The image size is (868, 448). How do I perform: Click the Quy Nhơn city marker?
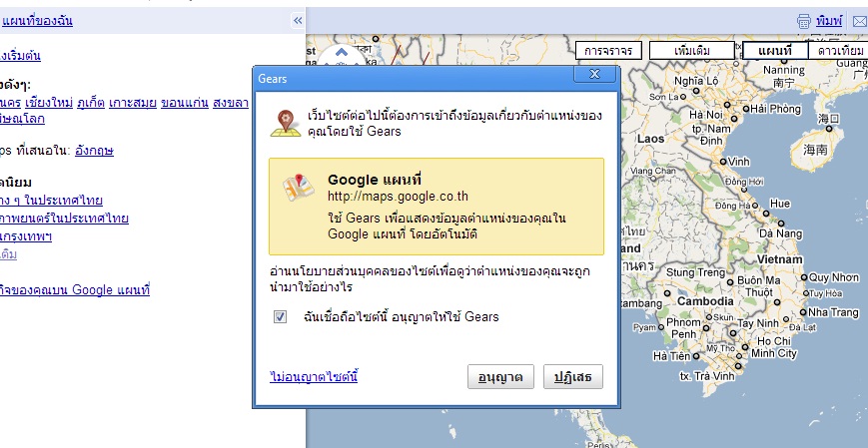point(804,277)
